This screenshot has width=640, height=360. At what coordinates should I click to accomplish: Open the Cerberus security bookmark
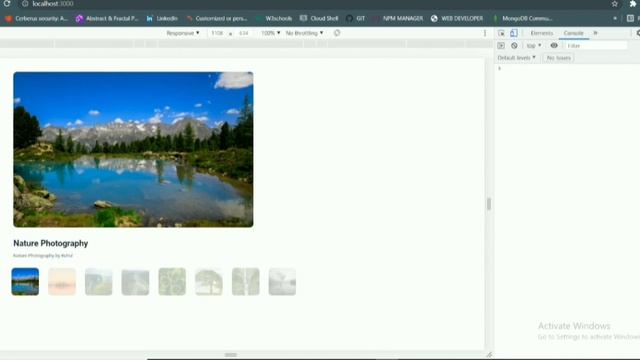point(36,18)
